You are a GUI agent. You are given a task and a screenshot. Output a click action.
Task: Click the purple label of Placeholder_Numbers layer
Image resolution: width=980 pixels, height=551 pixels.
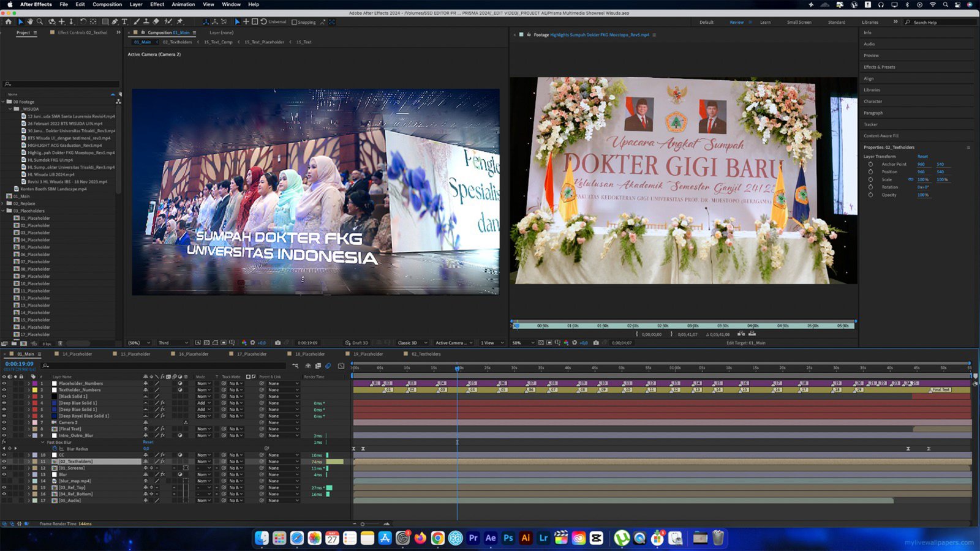coord(34,383)
